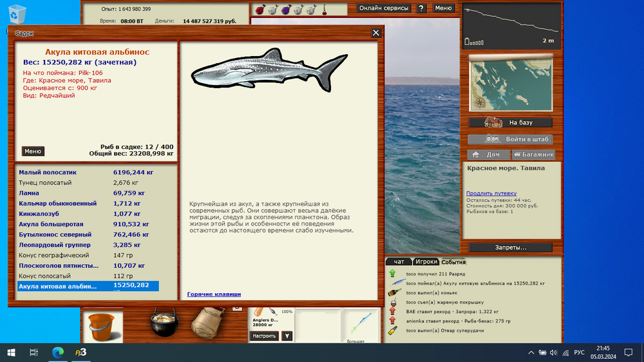Click the Anglers D... 28000 кг rod slot
The width and height of the screenshot is (644, 362).
coord(270,318)
